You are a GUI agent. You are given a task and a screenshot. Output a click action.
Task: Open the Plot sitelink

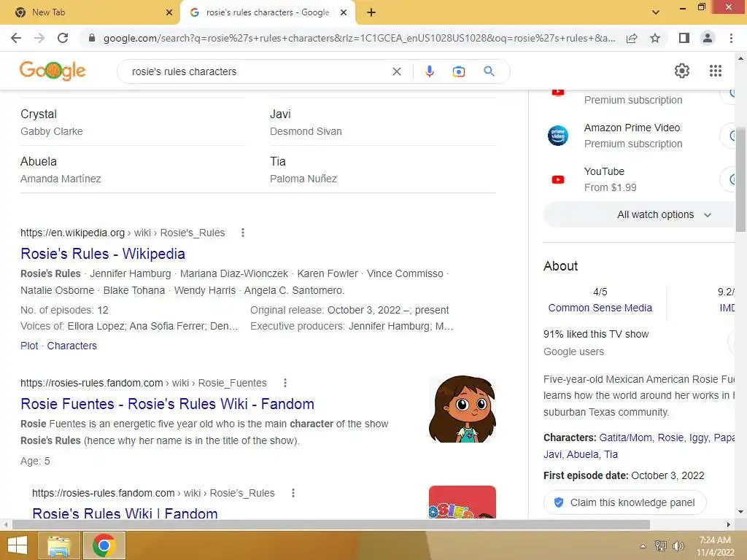(29, 346)
